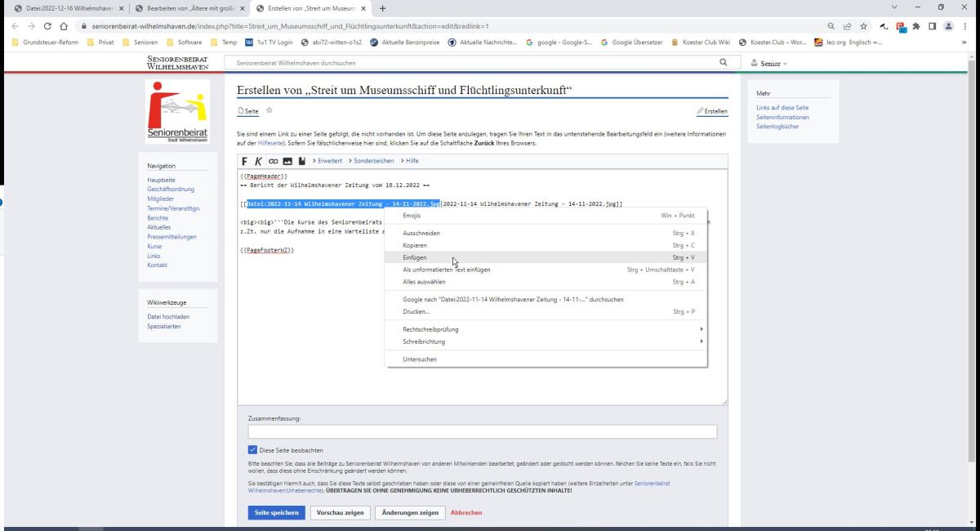Click the reference bookmark icon in editor toolbar
The image size is (980, 531).
pyautogui.click(x=301, y=161)
